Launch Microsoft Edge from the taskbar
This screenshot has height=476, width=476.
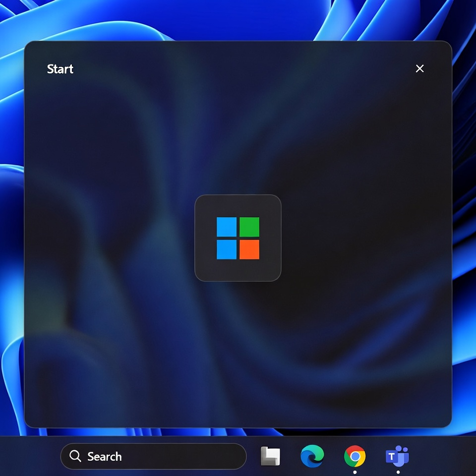(312, 456)
